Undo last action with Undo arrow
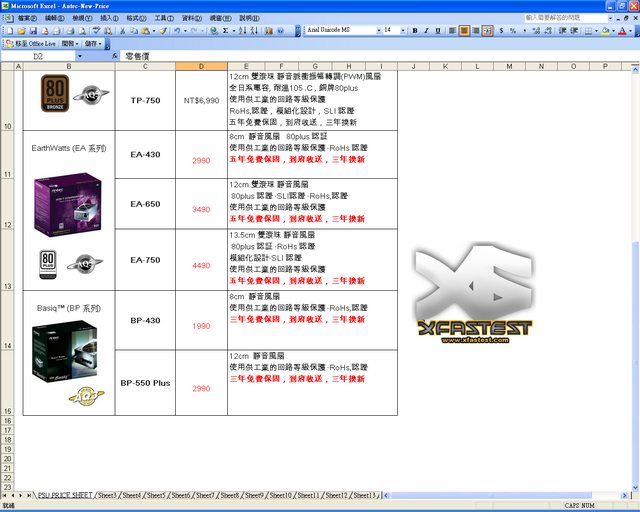The height and width of the screenshot is (512, 640). pos(177,31)
